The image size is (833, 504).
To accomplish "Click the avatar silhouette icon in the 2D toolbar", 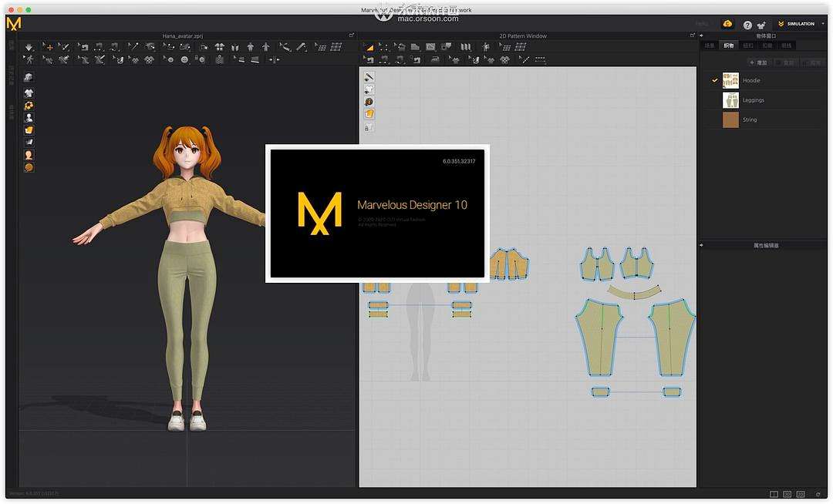I will click(486, 47).
